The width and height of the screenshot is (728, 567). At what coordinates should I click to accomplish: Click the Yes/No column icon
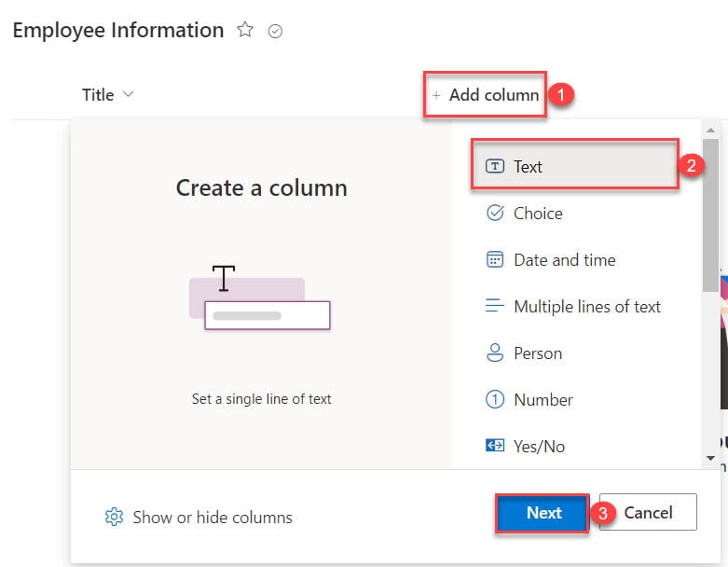coord(494,446)
